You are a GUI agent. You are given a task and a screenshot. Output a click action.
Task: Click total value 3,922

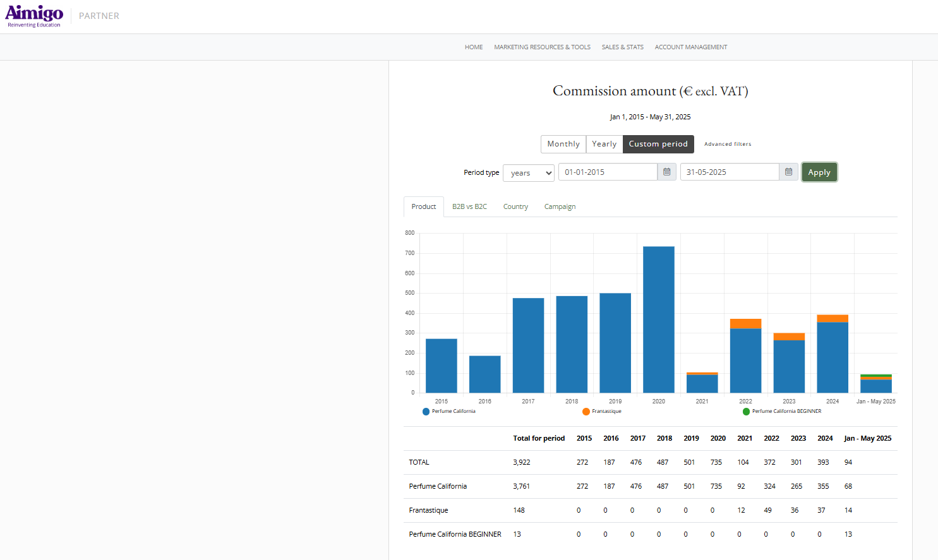click(x=522, y=462)
